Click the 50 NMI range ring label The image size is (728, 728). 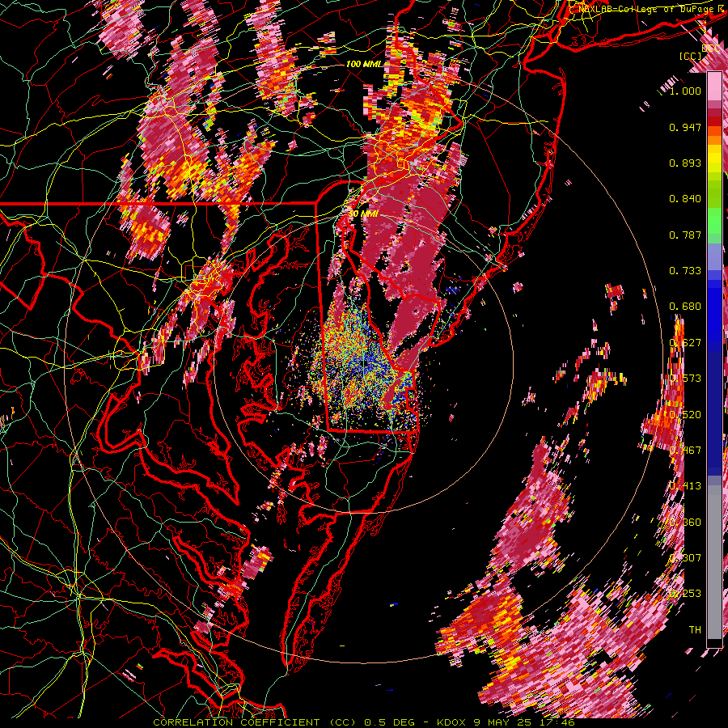363,214
